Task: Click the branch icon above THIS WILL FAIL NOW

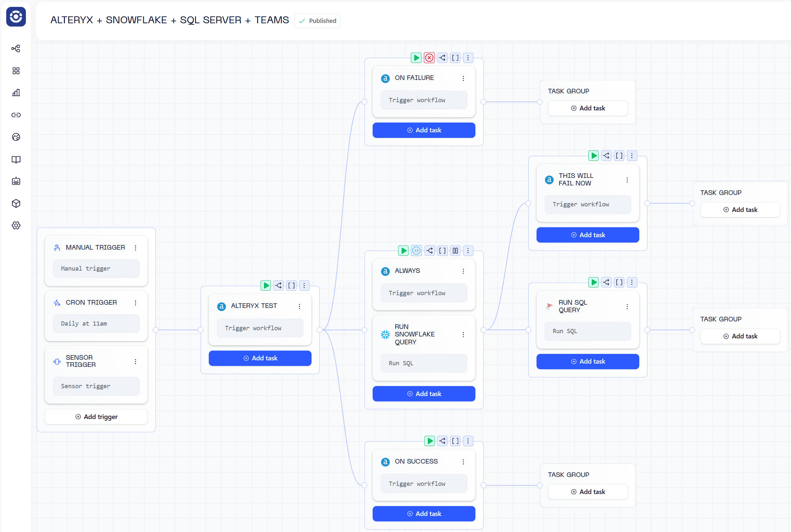Action: pos(606,156)
